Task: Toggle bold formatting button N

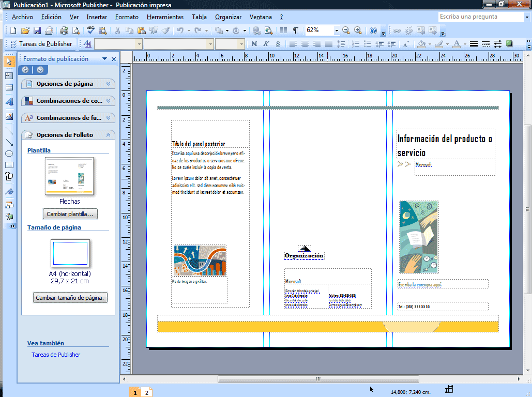Action: click(254, 44)
